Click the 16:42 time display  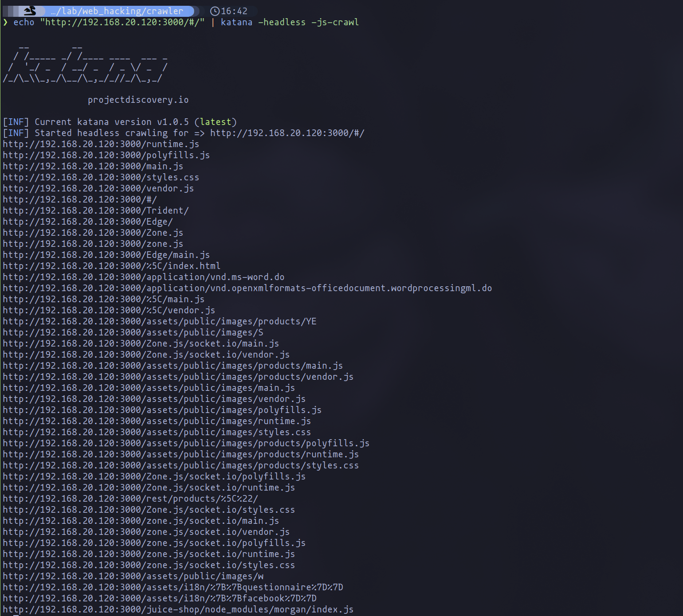click(234, 11)
